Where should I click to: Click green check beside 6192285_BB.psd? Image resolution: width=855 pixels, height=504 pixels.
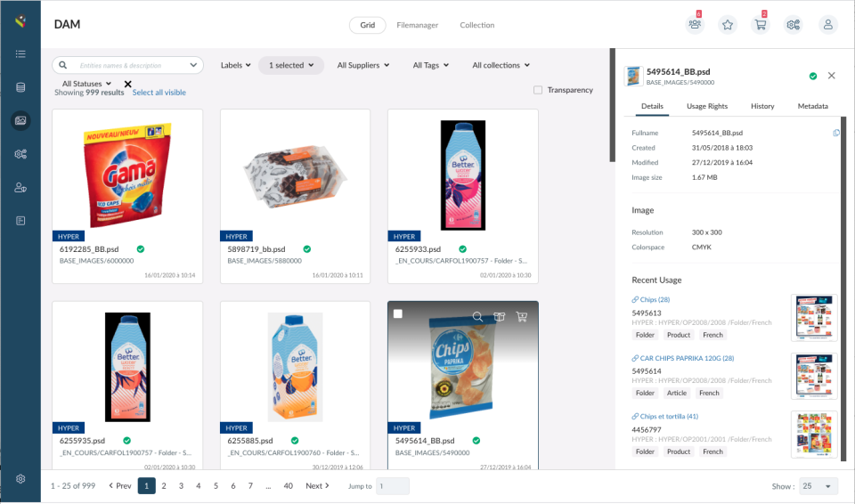point(141,249)
